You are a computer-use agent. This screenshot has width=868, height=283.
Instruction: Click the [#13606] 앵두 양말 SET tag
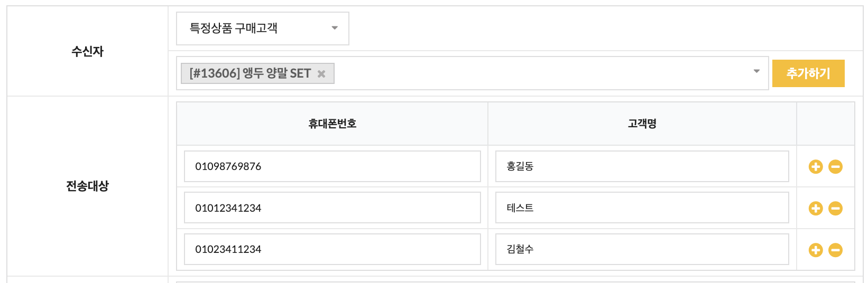pos(250,73)
